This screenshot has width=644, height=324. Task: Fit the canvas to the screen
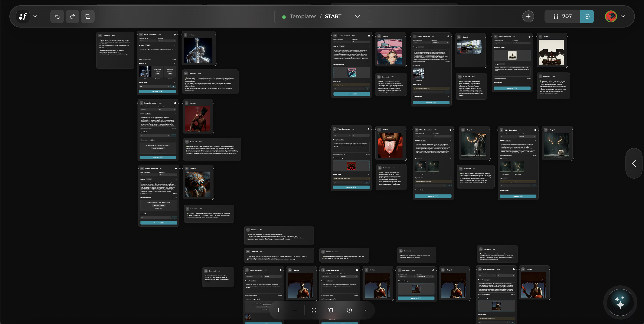coord(314,310)
